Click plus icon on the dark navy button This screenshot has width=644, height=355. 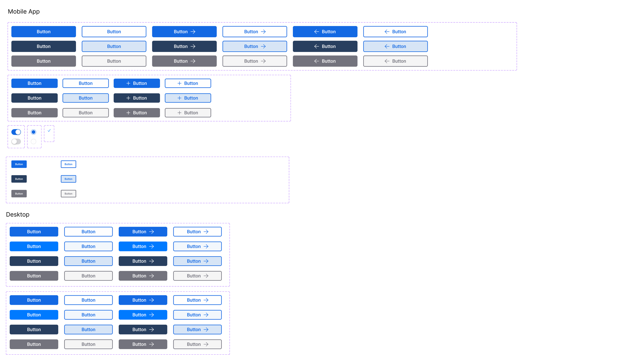click(x=128, y=98)
